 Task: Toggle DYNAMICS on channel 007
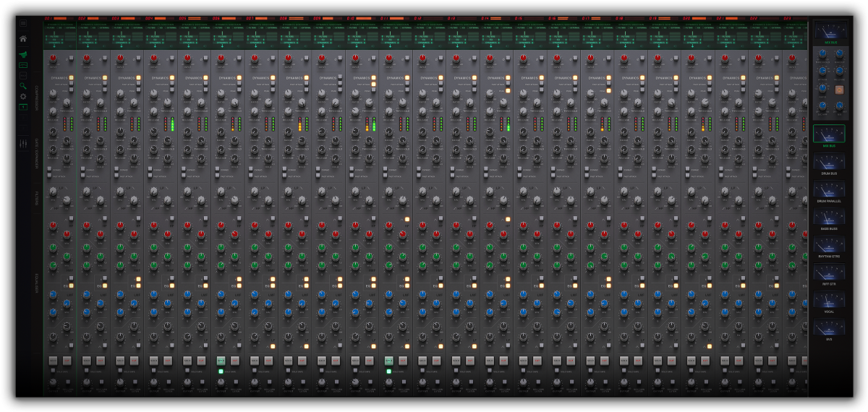273,77
